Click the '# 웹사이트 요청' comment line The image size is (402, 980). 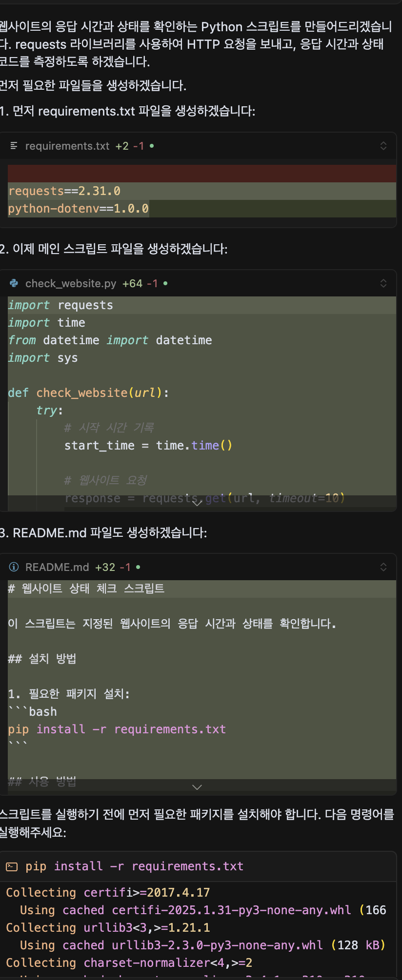(106, 481)
